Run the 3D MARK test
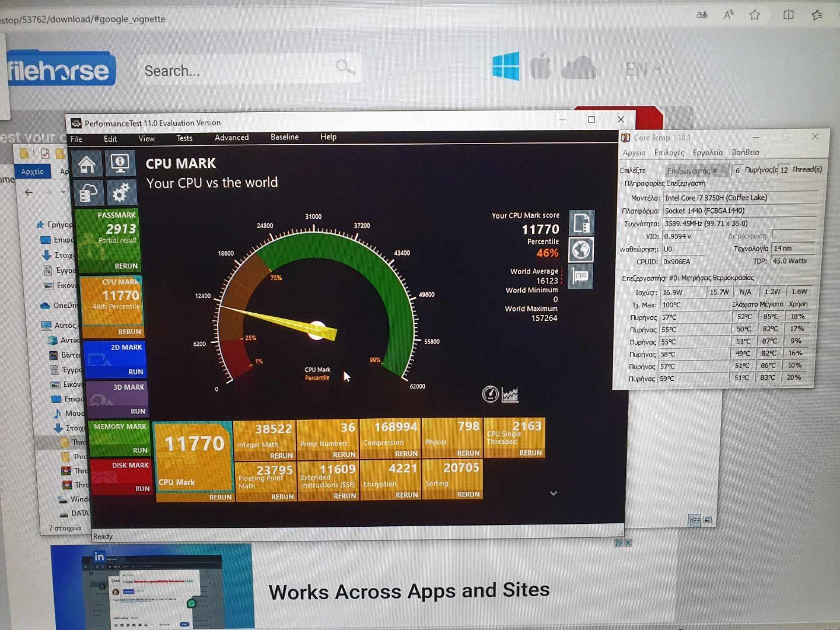Viewport: 840px width, 630px height. (x=138, y=411)
